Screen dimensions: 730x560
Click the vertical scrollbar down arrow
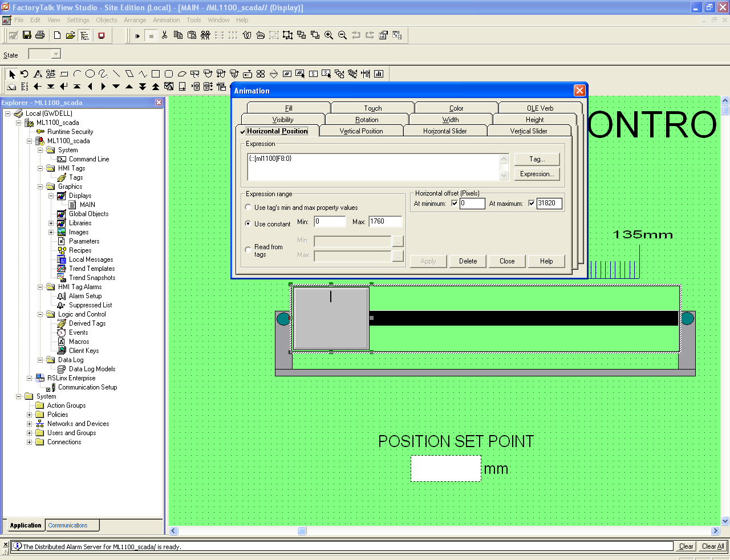[725, 521]
